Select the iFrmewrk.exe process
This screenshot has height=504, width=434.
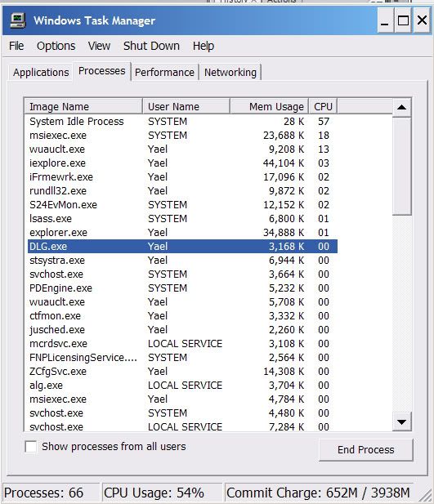182,176
